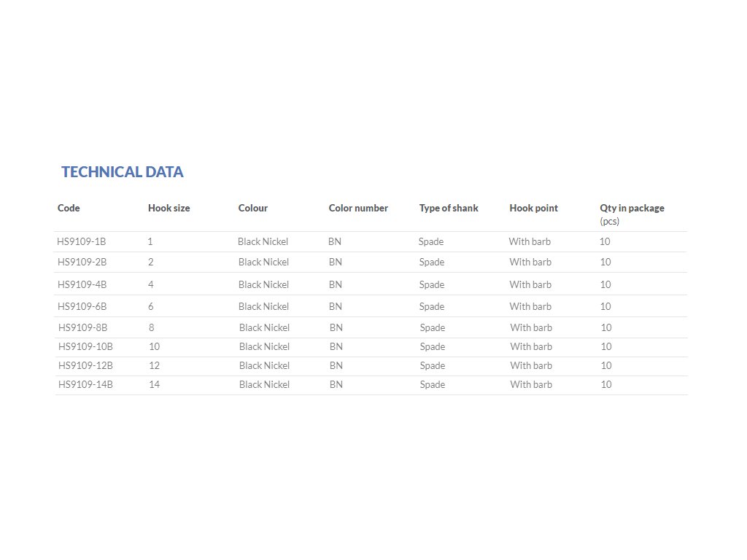This screenshot has width=747, height=560.
Task: Click the Type of shank header
Action: coord(449,208)
